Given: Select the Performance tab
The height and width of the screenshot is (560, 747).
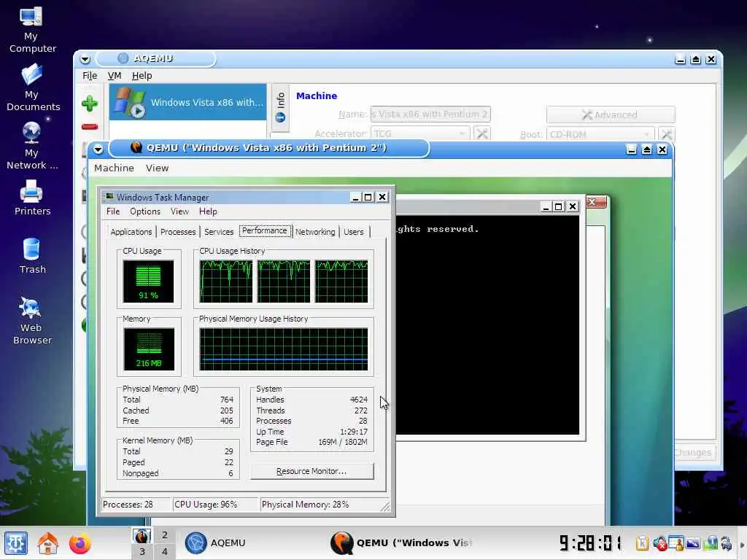Looking at the screenshot, I should [x=265, y=231].
